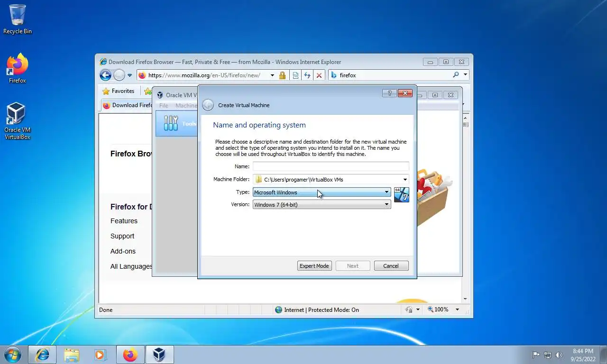Click the 100% zoom magnifier in status bar

430,309
